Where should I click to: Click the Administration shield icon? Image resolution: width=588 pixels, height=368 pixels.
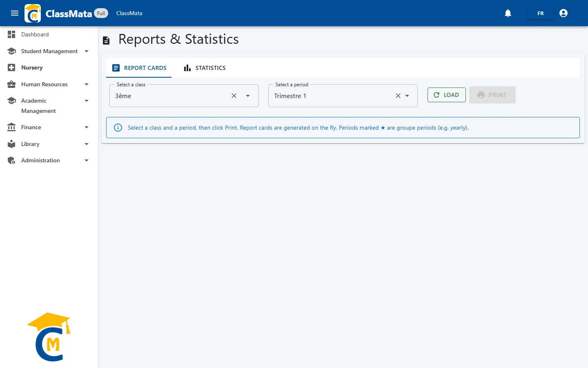(11, 160)
